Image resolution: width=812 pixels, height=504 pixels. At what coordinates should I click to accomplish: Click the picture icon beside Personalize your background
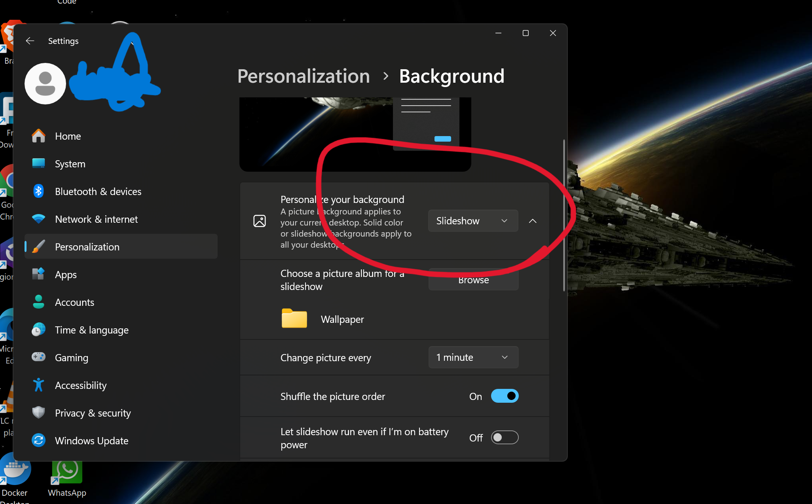click(260, 221)
